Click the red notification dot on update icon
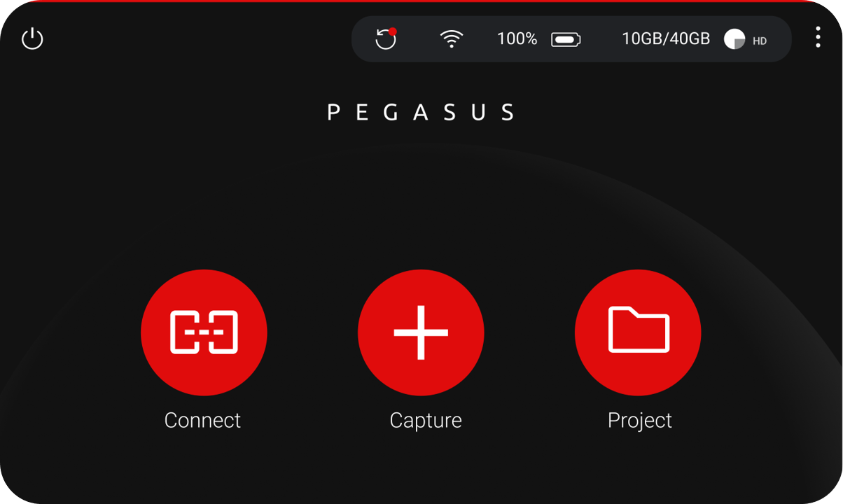843x504 pixels. [x=393, y=31]
